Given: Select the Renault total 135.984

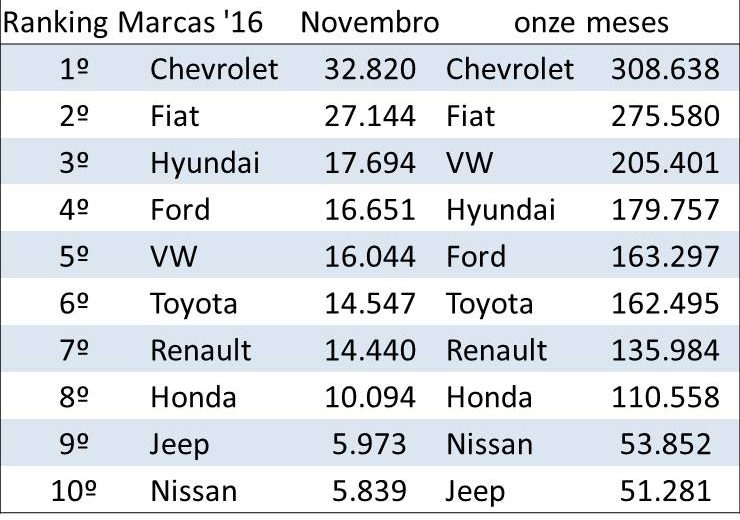Looking at the screenshot, I should pos(665,351).
